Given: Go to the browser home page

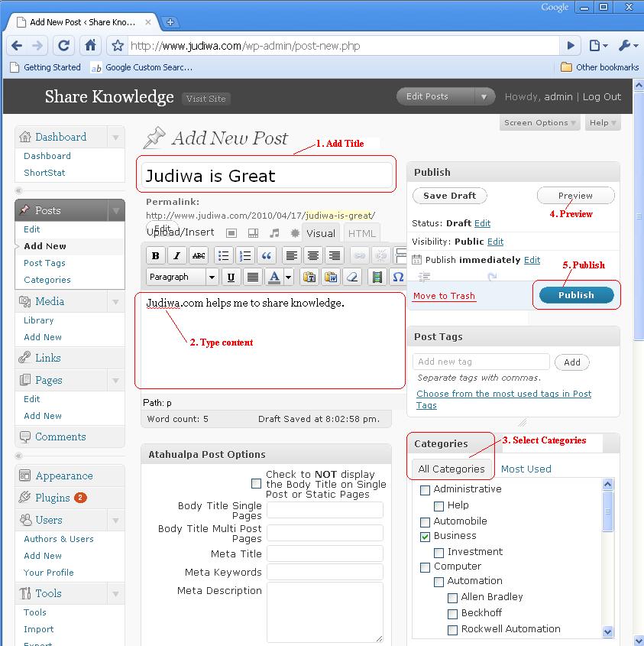Looking at the screenshot, I should pyautogui.click(x=91, y=45).
